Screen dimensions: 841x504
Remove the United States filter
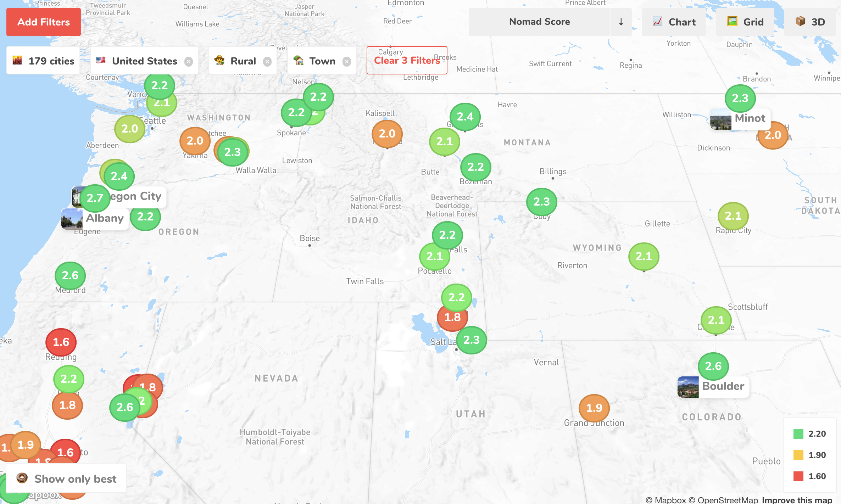[189, 62]
